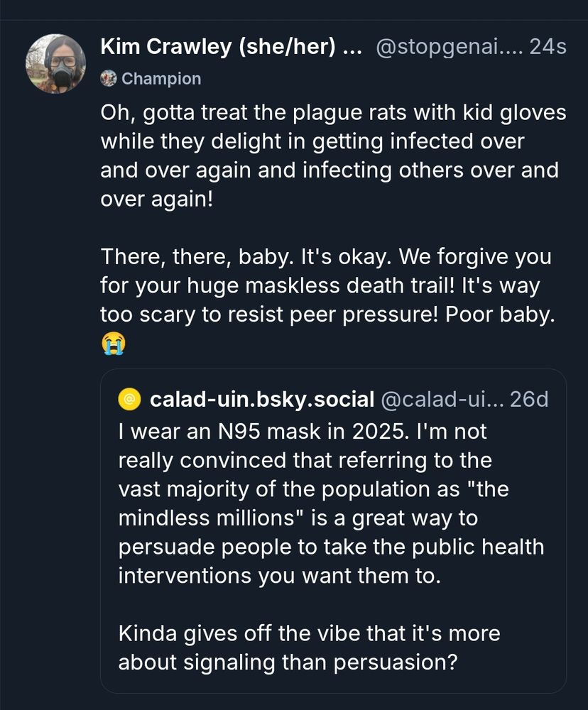The width and height of the screenshot is (588, 710).
Task: Open Kim Crawley's profile avatar
Action: [55, 63]
